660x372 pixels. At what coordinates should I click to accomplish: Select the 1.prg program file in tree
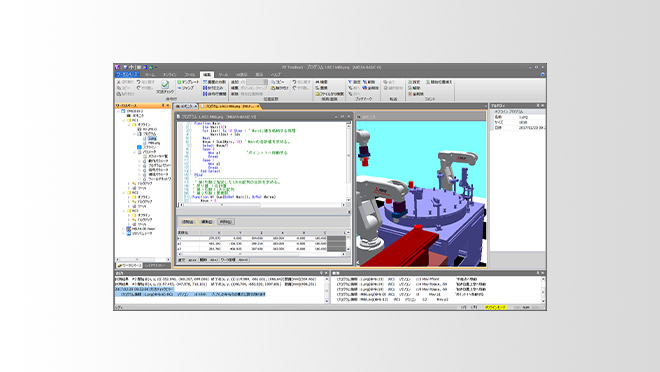[x=152, y=138]
